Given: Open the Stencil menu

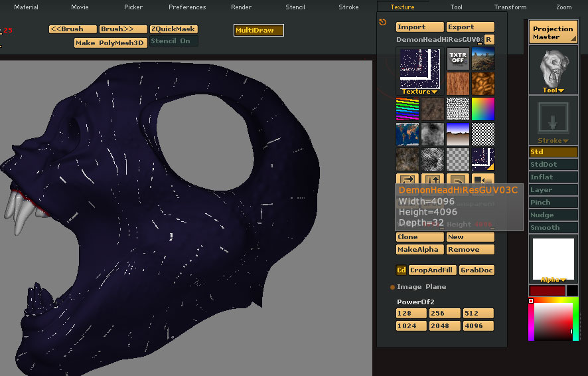Looking at the screenshot, I should (x=295, y=7).
